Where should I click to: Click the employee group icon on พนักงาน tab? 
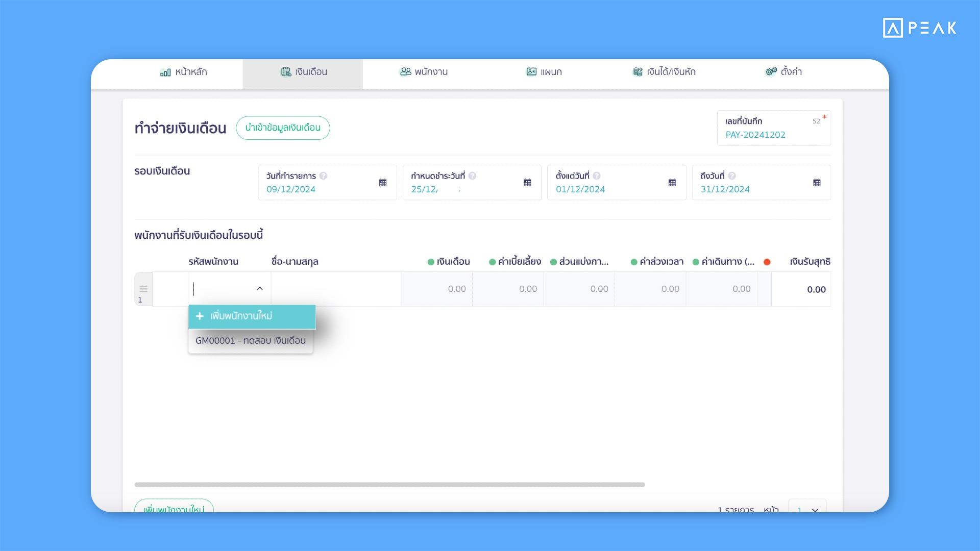(x=405, y=71)
